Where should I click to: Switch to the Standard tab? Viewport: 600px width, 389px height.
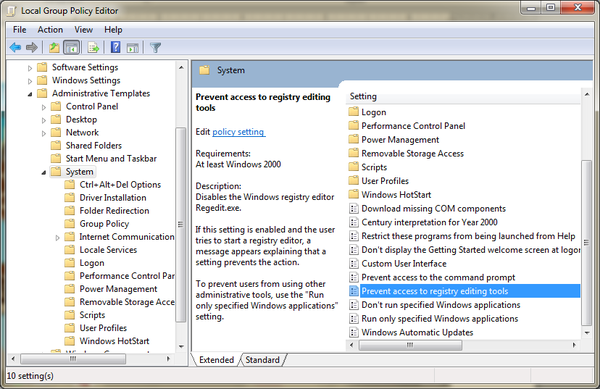coord(262,360)
